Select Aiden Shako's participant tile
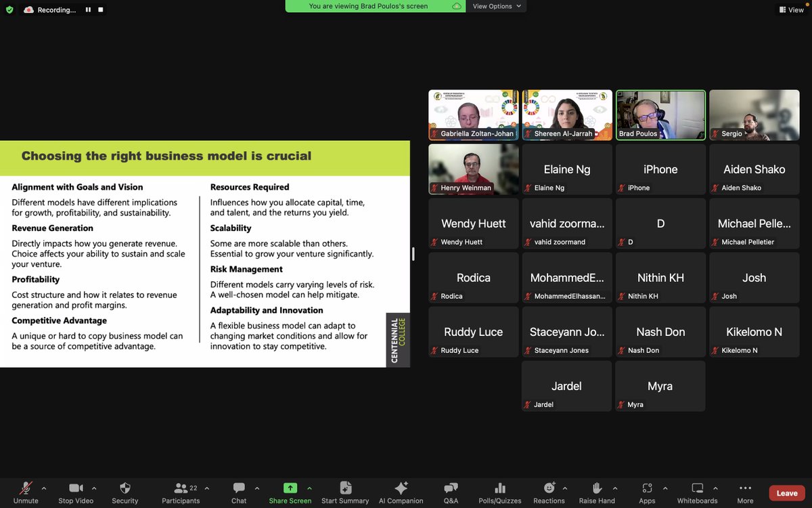 [x=754, y=169]
